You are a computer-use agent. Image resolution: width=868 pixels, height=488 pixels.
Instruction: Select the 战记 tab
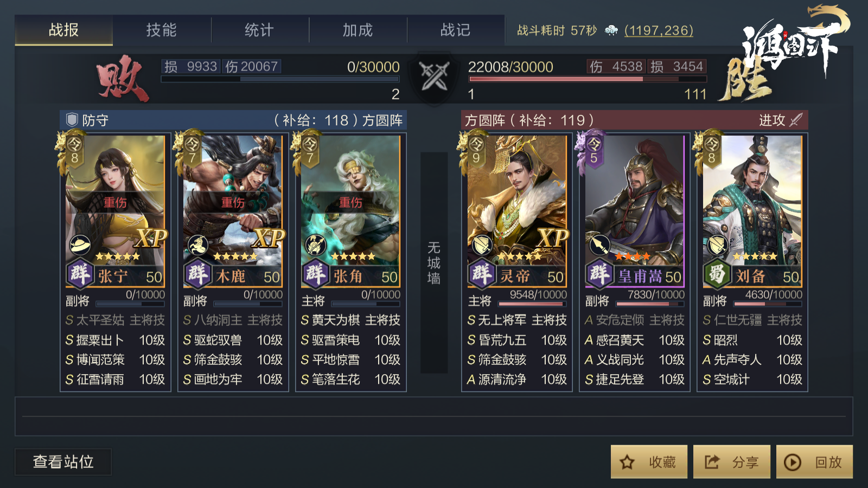click(455, 30)
